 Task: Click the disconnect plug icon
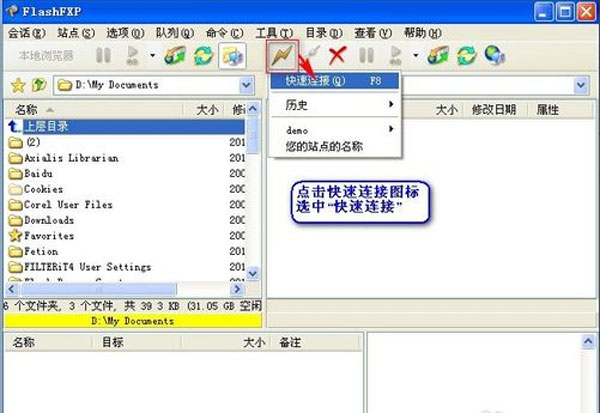coord(313,53)
